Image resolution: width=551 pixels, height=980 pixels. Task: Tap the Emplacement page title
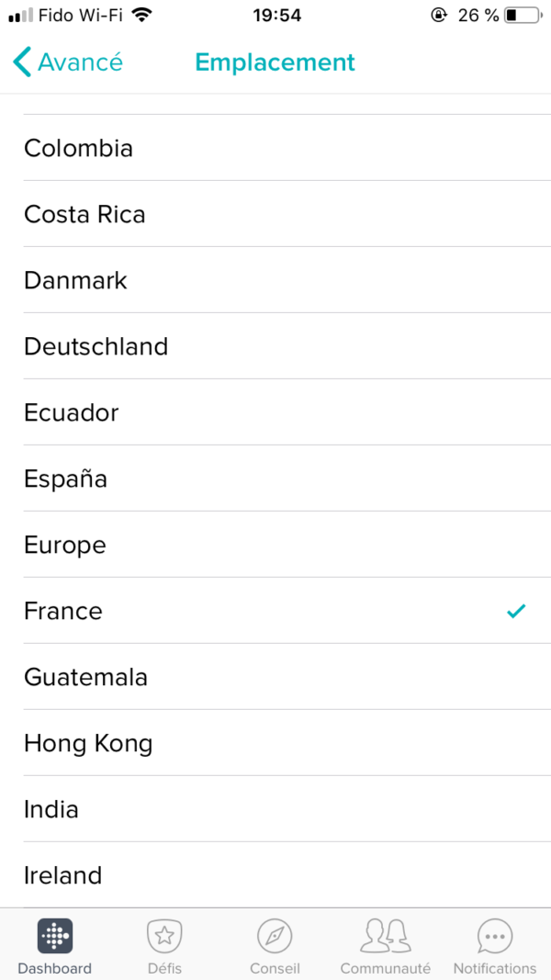[x=275, y=62]
